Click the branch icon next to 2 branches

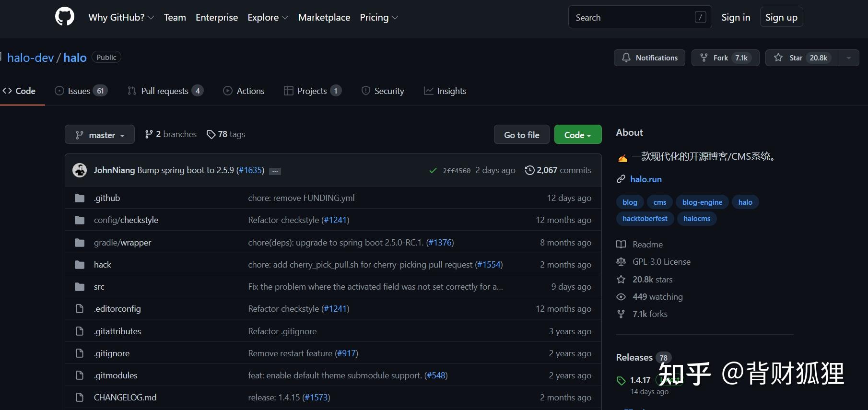[149, 134]
